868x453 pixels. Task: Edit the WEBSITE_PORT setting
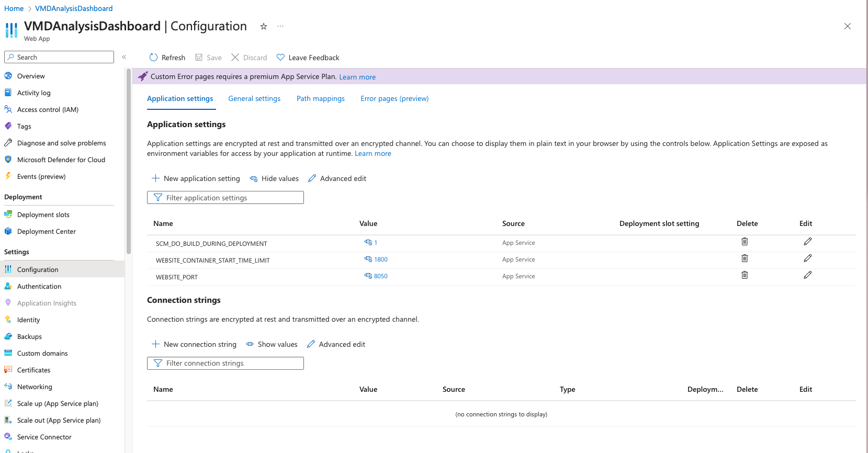pyautogui.click(x=808, y=275)
